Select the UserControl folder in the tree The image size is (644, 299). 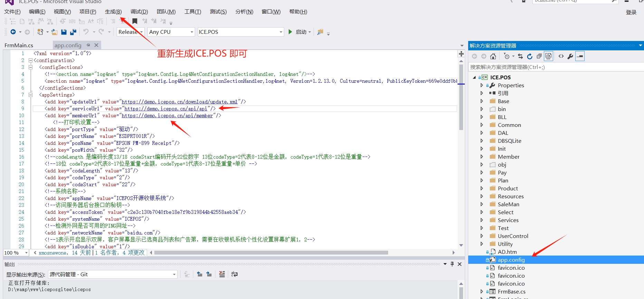[x=513, y=236]
